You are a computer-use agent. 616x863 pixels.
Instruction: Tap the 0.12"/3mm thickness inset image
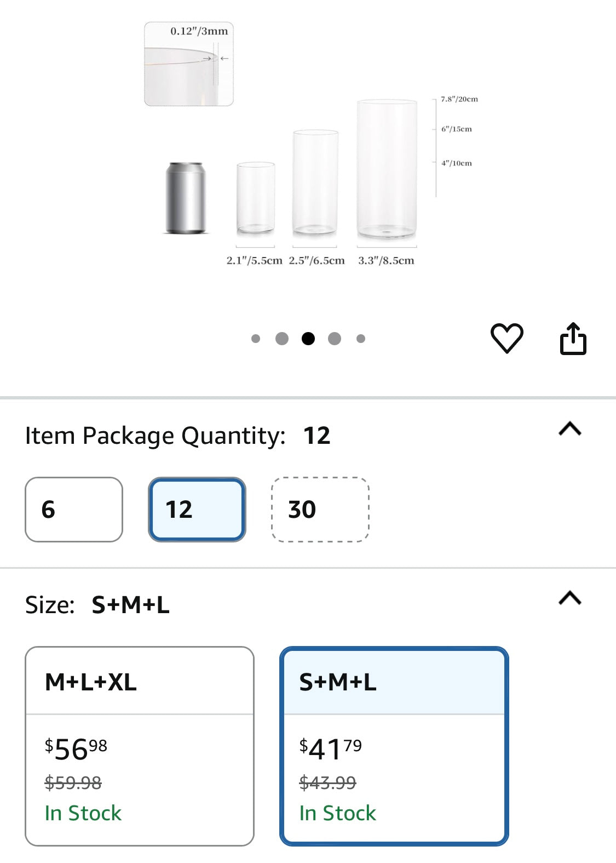coord(189,64)
